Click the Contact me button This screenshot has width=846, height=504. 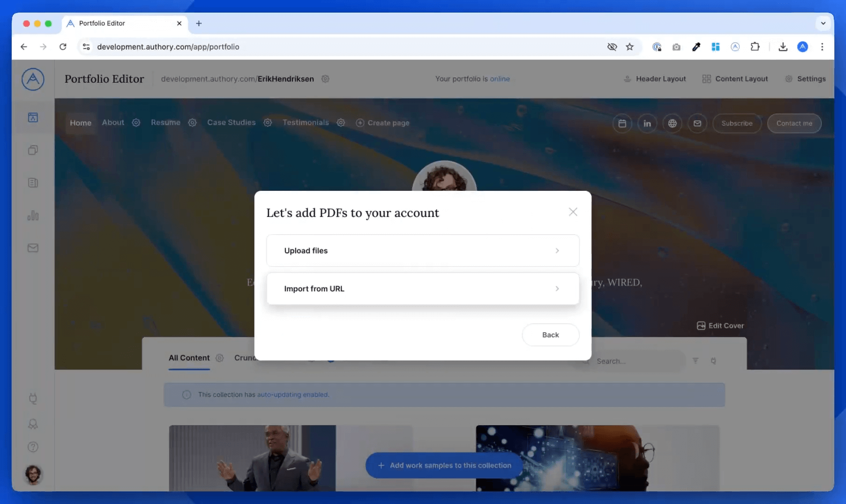(794, 123)
